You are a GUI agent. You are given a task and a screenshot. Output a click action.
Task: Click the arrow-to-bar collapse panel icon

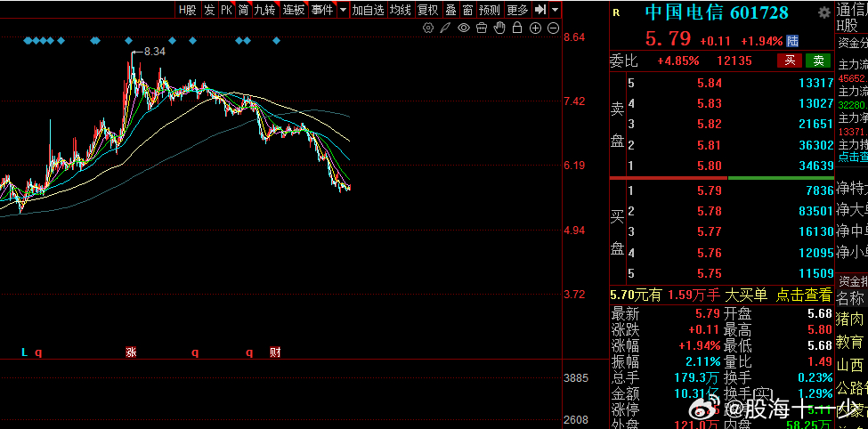click(540, 10)
